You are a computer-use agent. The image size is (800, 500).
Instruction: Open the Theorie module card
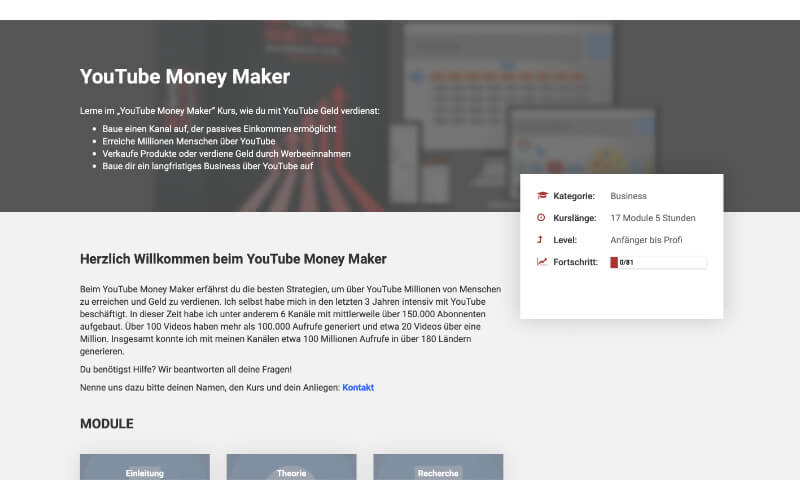point(291,467)
